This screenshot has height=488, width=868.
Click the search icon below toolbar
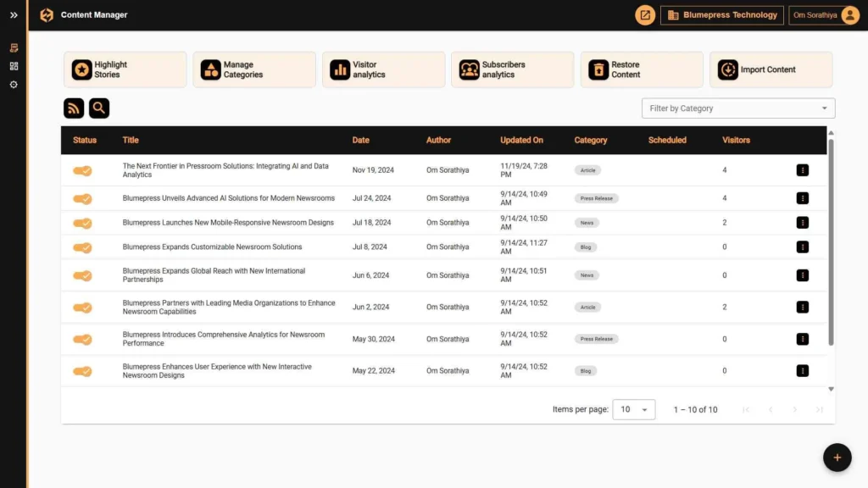99,108
